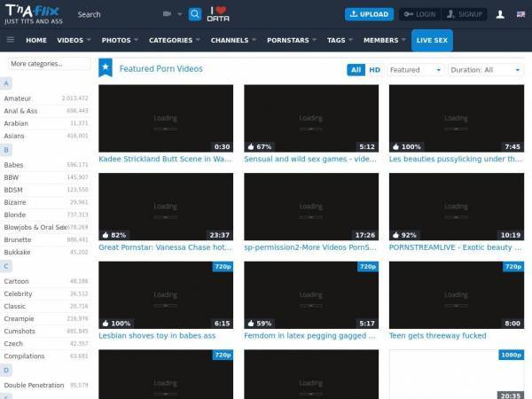Expand the search type dropdown arrow
532x399 pixels.
(x=180, y=14)
